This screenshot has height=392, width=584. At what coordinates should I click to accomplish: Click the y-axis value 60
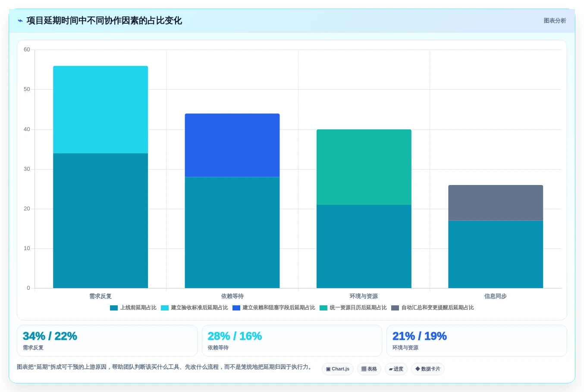(27, 50)
